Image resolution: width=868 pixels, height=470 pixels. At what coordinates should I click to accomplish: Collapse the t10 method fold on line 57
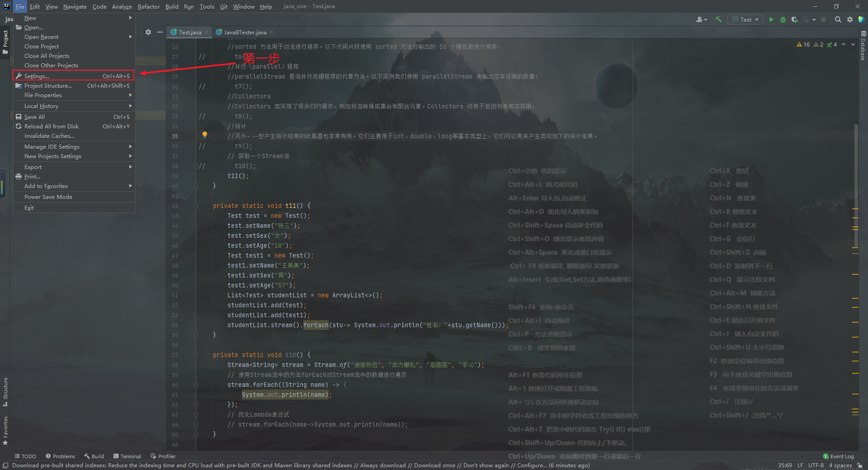[196, 355]
